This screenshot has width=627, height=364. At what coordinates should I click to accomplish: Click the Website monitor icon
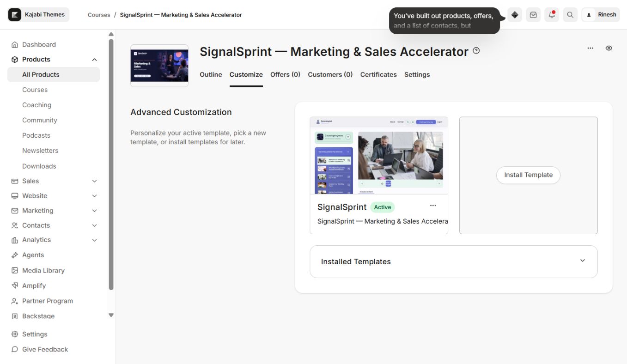(15, 196)
